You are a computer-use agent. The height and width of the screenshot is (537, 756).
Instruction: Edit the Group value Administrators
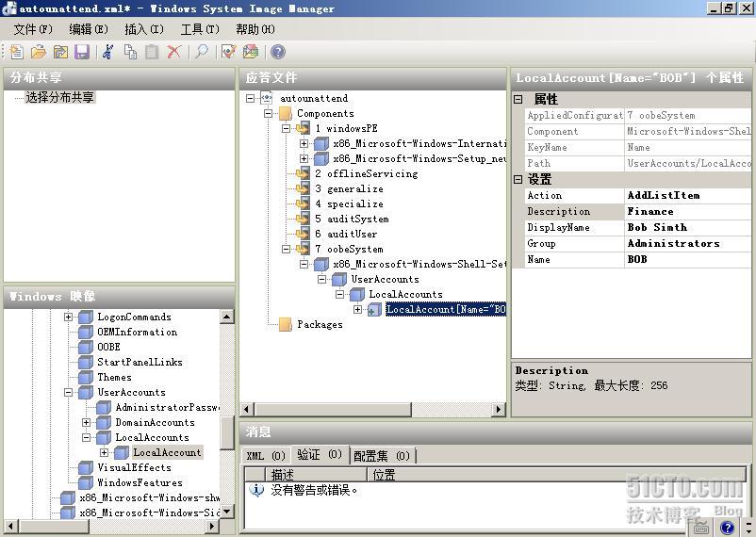coord(687,243)
